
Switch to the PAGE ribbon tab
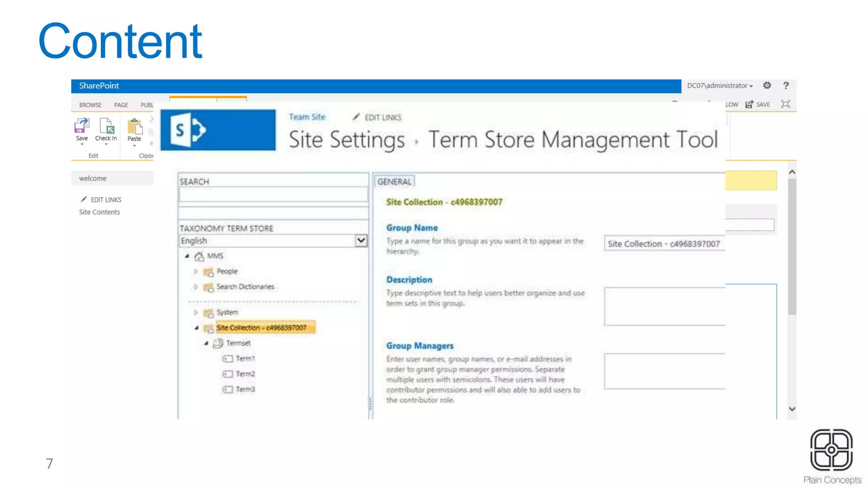tap(121, 105)
